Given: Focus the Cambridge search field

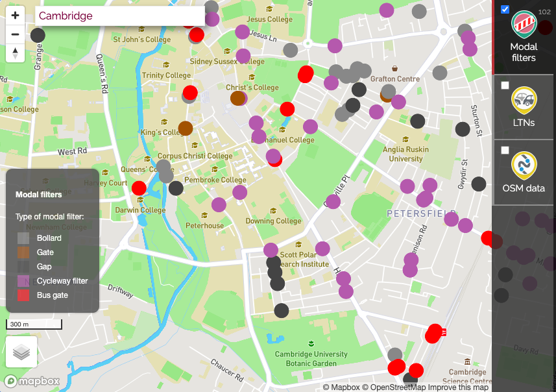Looking at the screenshot, I should click(120, 16).
